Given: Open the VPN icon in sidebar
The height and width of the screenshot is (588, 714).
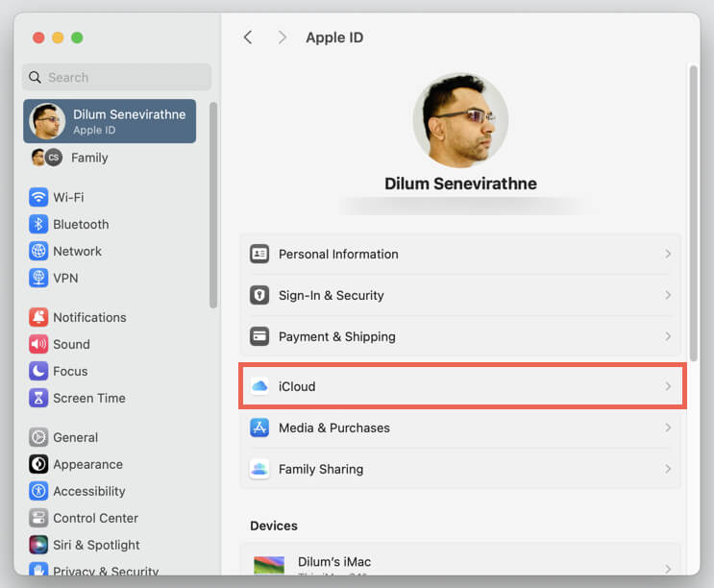Looking at the screenshot, I should [38, 278].
